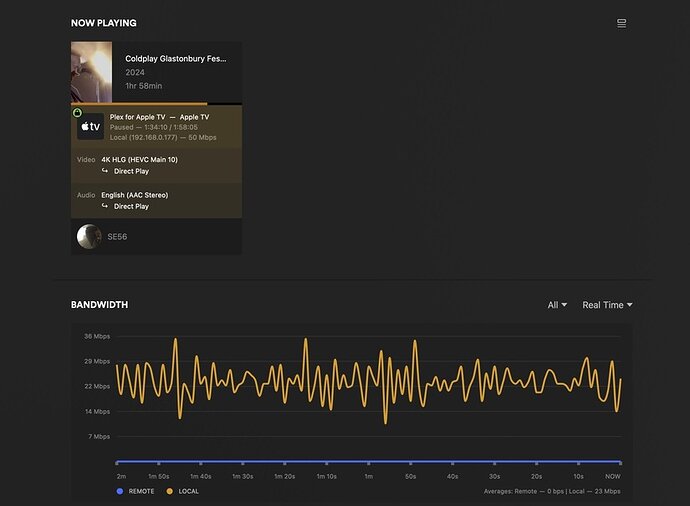Viewport: 690px width, 506px height.
Task: Open the All bandwidth filter dropdown
Action: click(x=557, y=305)
